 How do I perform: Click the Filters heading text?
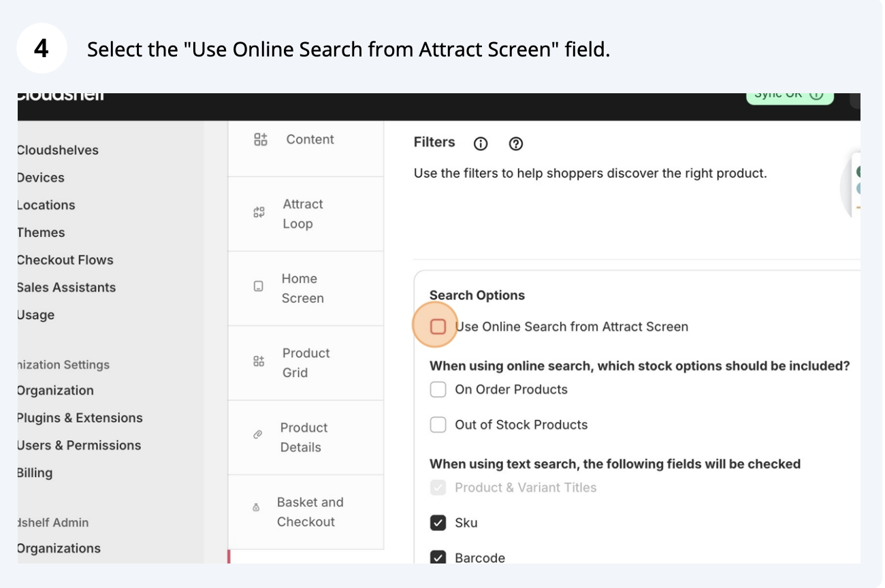(x=434, y=142)
